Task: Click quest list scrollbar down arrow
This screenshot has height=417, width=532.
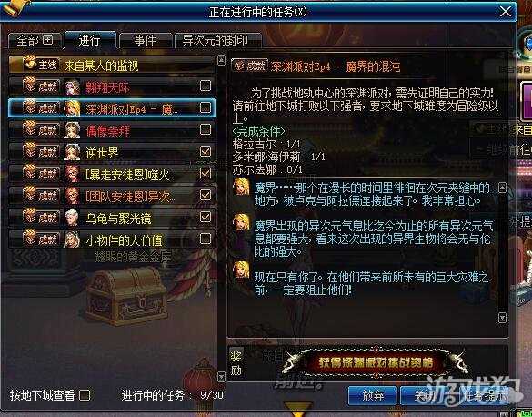Action: [x=221, y=377]
